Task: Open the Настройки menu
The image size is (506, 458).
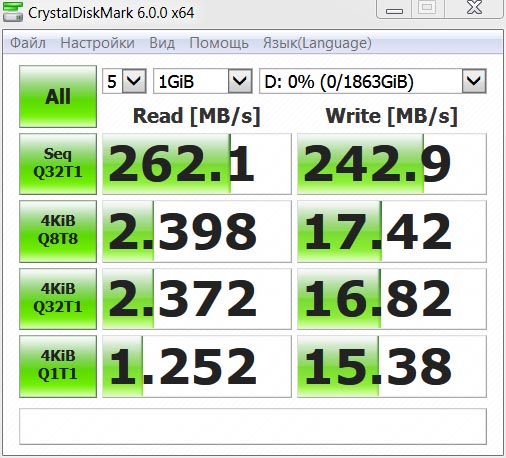Action: pos(97,43)
